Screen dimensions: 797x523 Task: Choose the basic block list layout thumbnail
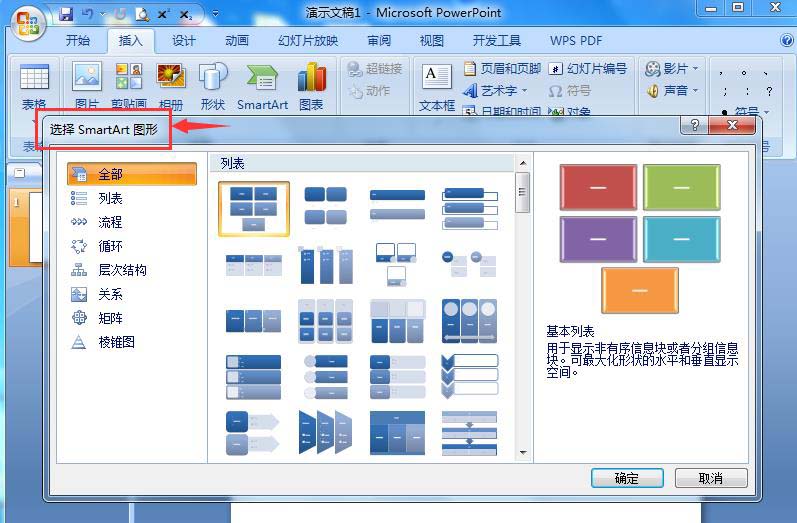click(254, 209)
